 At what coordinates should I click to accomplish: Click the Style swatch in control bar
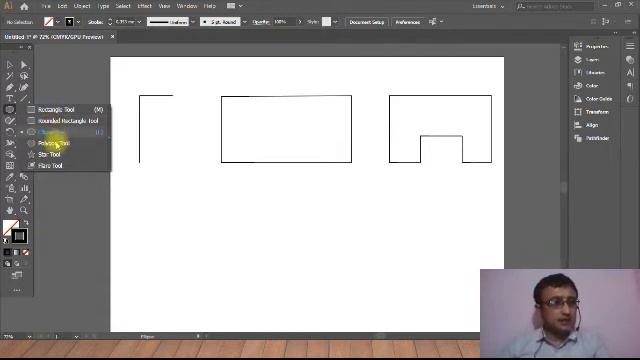(326, 22)
